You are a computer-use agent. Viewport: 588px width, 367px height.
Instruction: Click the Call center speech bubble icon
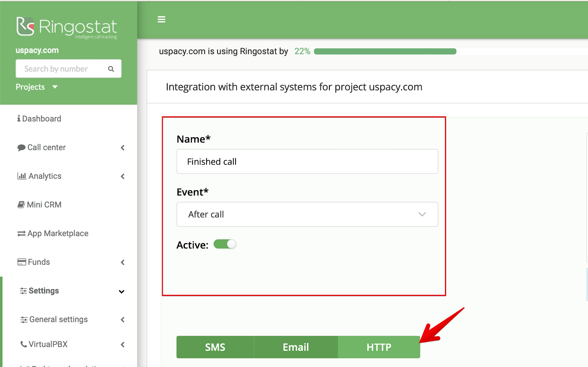coord(21,148)
